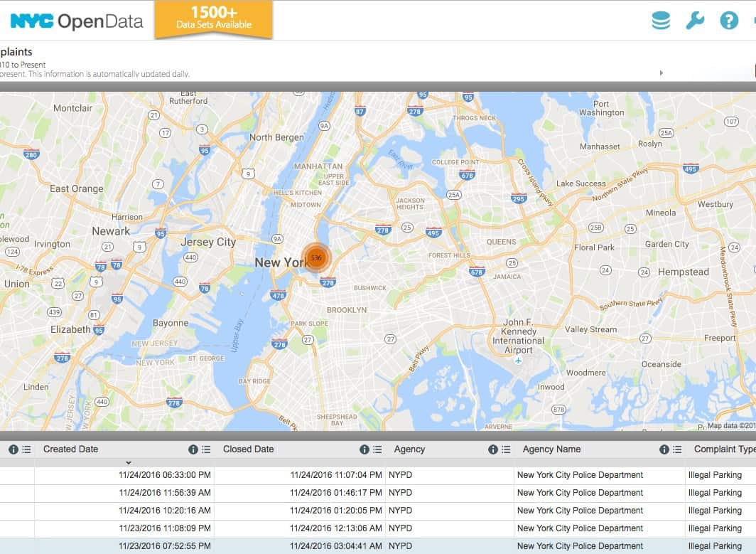
Task: Click the Newark label on the map
Action: tap(111, 231)
